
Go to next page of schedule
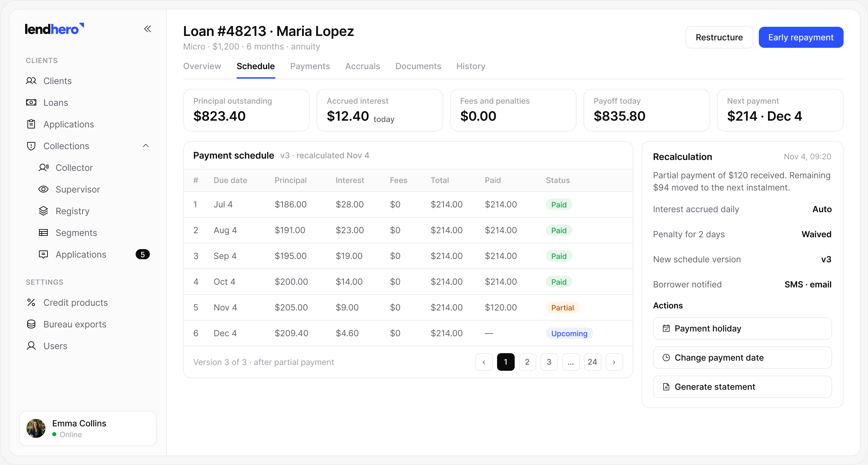[x=614, y=362]
